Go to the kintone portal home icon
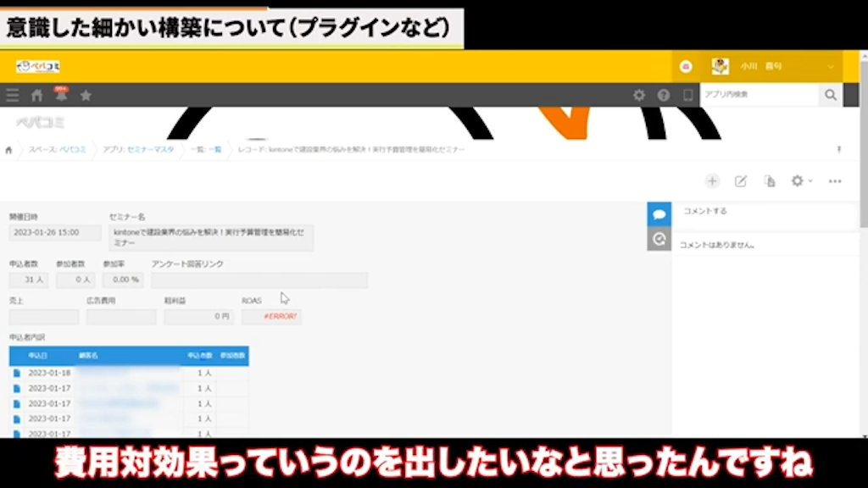868x488 pixels. coord(36,96)
